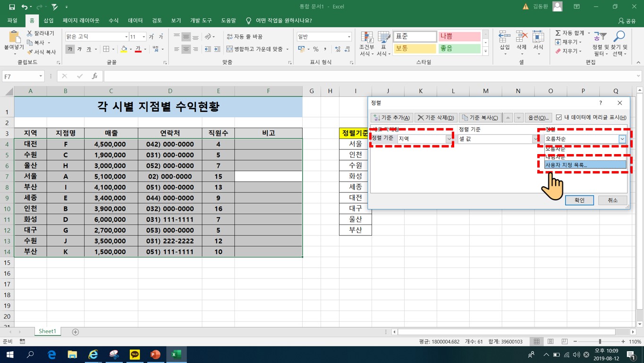Click Copy Level (기준 복사) button

pos(480,118)
